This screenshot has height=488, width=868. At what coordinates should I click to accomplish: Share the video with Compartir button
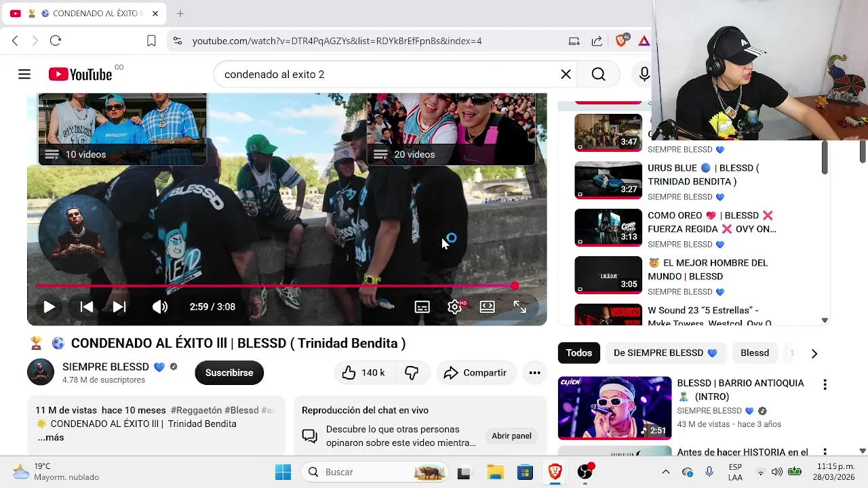pos(475,373)
